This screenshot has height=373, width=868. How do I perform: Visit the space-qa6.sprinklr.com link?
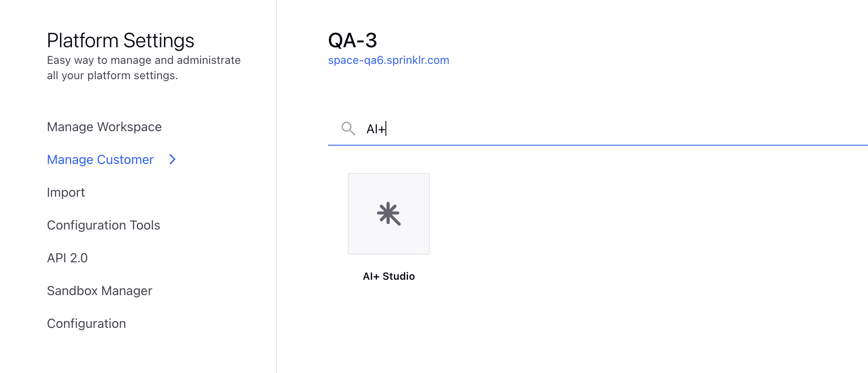pyautogui.click(x=388, y=60)
